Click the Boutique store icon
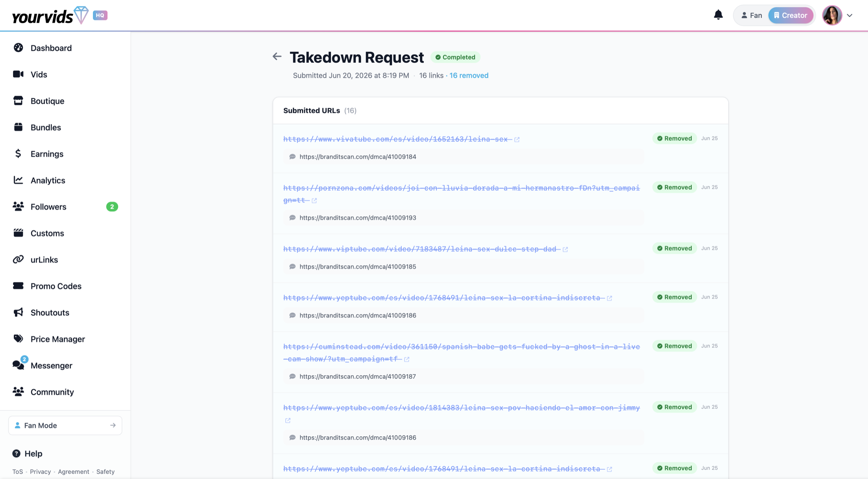Screen dimensions: 868x479 click(x=18, y=100)
